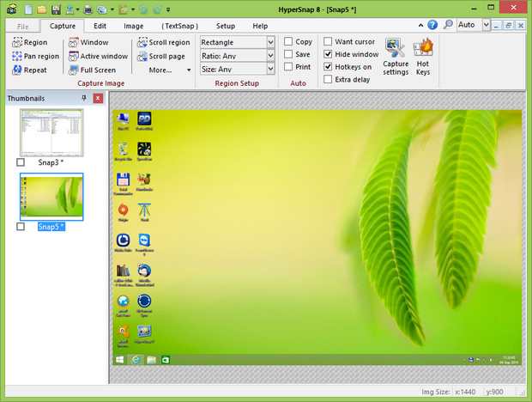The image size is (532, 402).
Task: Click the New document icon in title toolbar
Action: pyautogui.click(x=28, y=9)
